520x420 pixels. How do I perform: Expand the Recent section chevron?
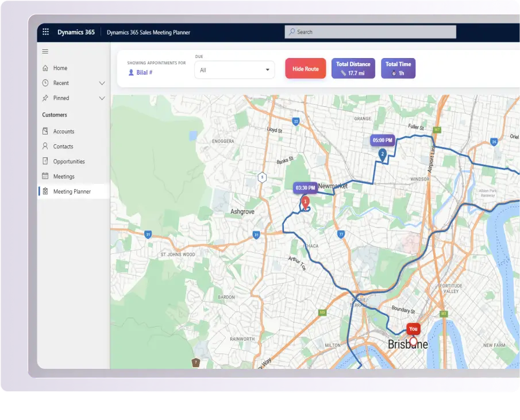102,83
